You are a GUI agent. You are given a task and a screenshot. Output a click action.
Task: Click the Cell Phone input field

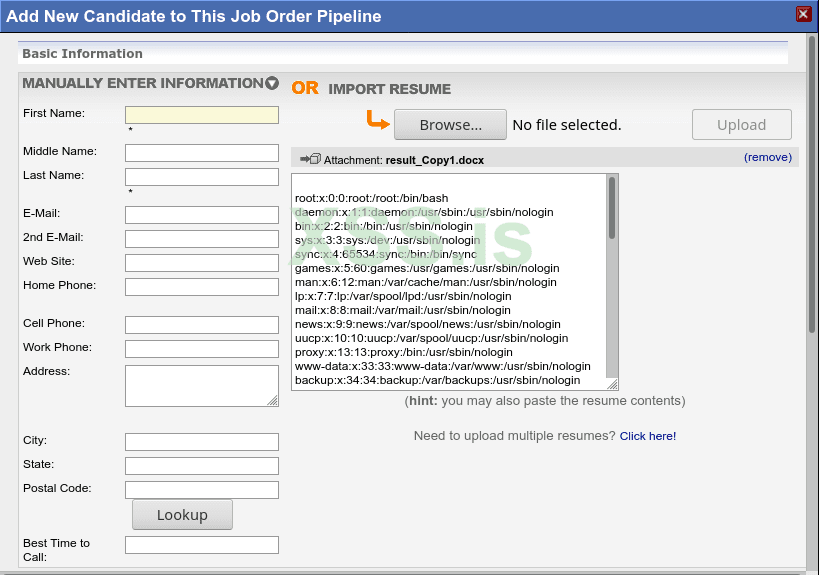[202, 325]
